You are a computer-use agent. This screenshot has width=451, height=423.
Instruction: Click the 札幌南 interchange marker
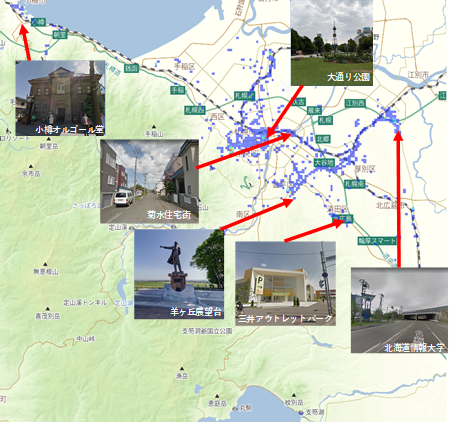(x=355, y=184)
